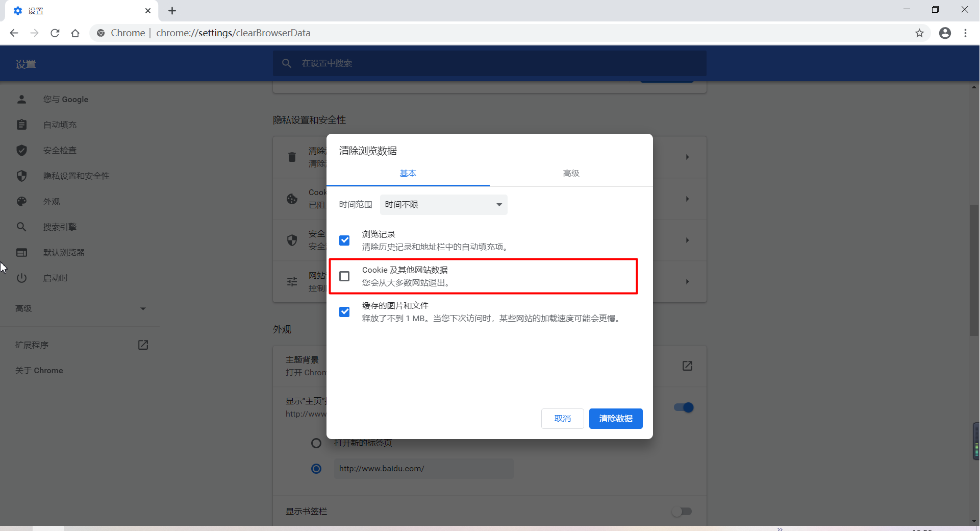This screenshot has height=531, width=980.
Task: Switch to the 基本 tab
Action: coord(408,174)
